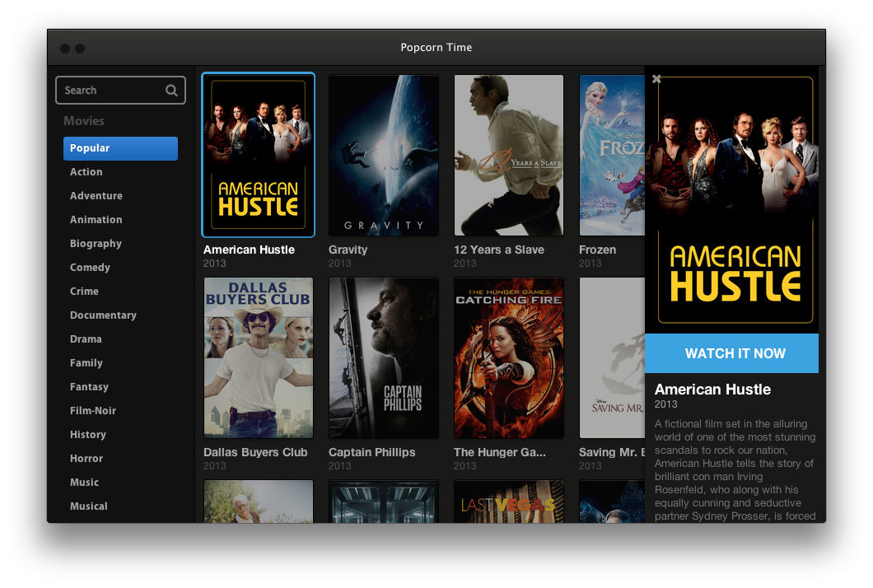Click the Frozen title text
Viewport: 873px width, 588px height.
point(597,250)
